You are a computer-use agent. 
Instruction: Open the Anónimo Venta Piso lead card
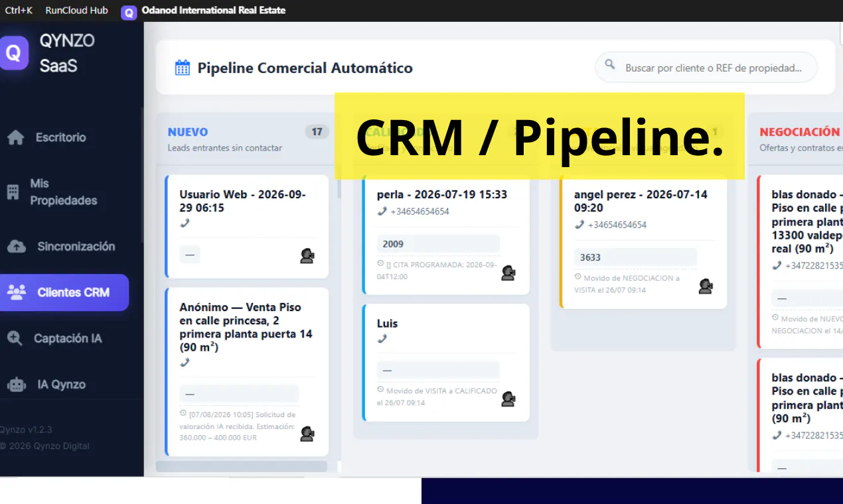tap(247, 372)
